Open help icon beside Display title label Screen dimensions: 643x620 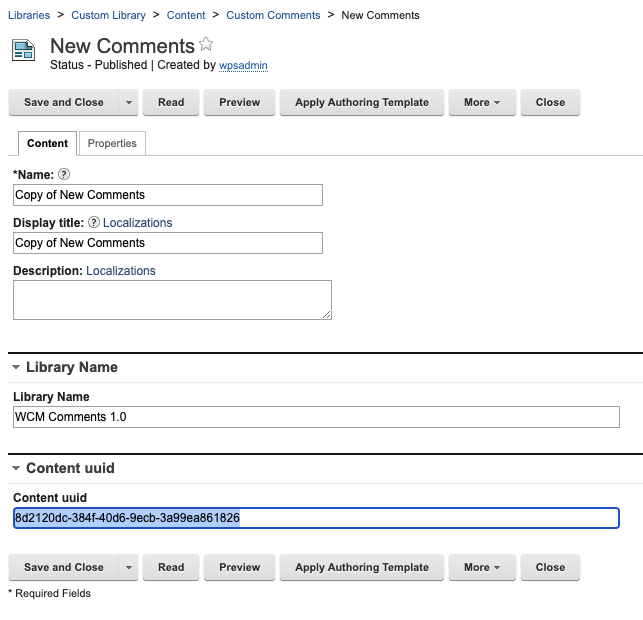click(94, 222)
